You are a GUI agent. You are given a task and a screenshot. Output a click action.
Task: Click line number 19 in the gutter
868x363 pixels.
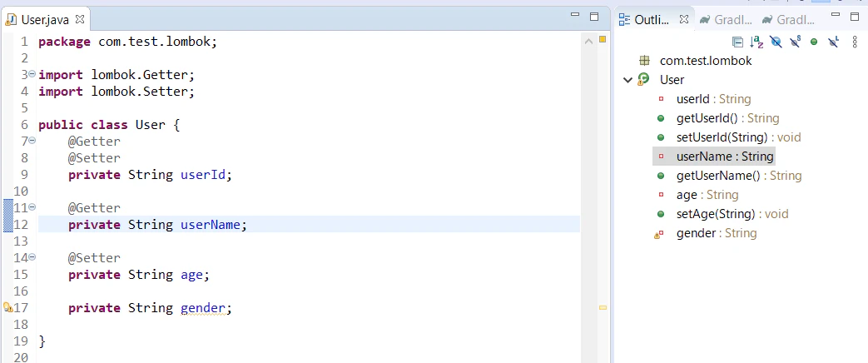(21, 341)
